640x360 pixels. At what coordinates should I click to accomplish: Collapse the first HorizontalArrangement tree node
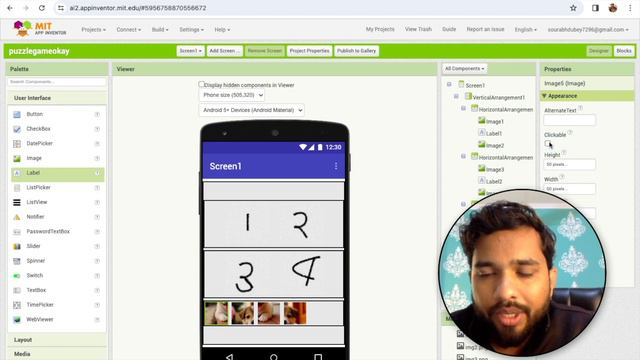click(x=464, y=109)
